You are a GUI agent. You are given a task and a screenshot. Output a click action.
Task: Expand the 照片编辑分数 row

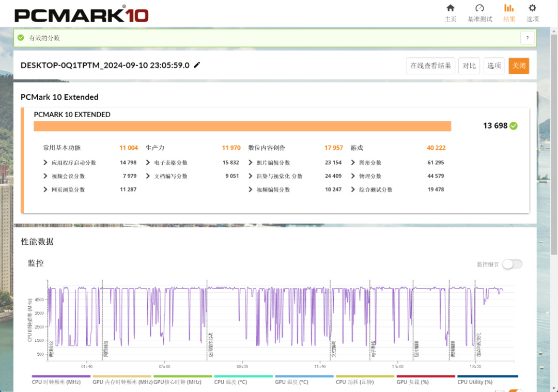pos(250,163)
